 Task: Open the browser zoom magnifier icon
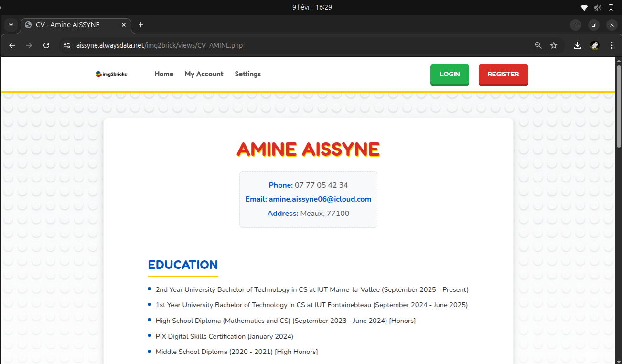(538, 45)
